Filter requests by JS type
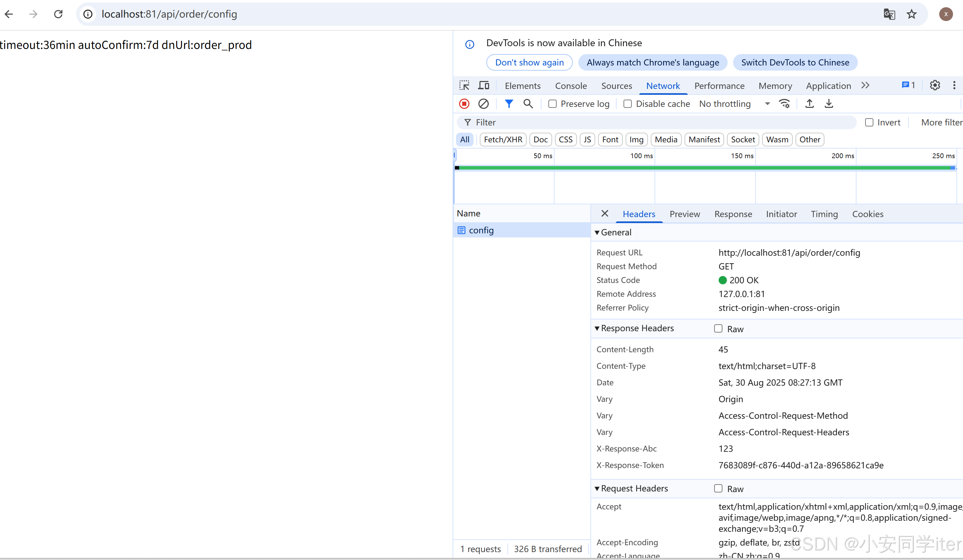This screenshot has width=963, height=560. pos(587,140)
